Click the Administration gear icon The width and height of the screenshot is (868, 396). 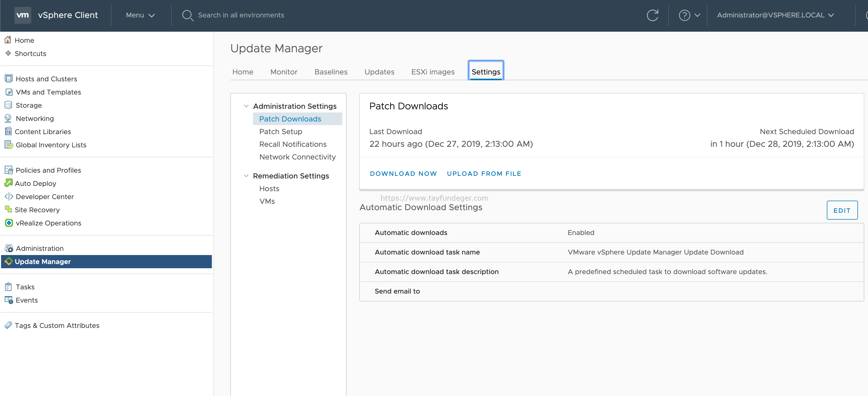tap(9, 248)
